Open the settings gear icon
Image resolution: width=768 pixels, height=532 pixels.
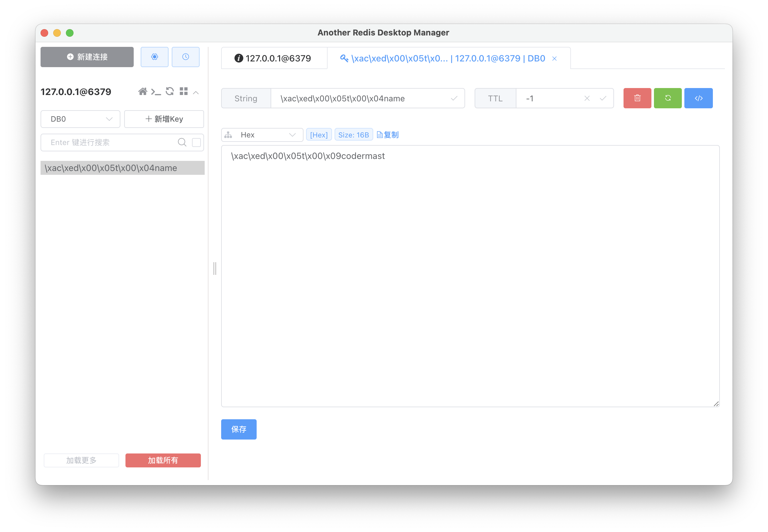154,57
